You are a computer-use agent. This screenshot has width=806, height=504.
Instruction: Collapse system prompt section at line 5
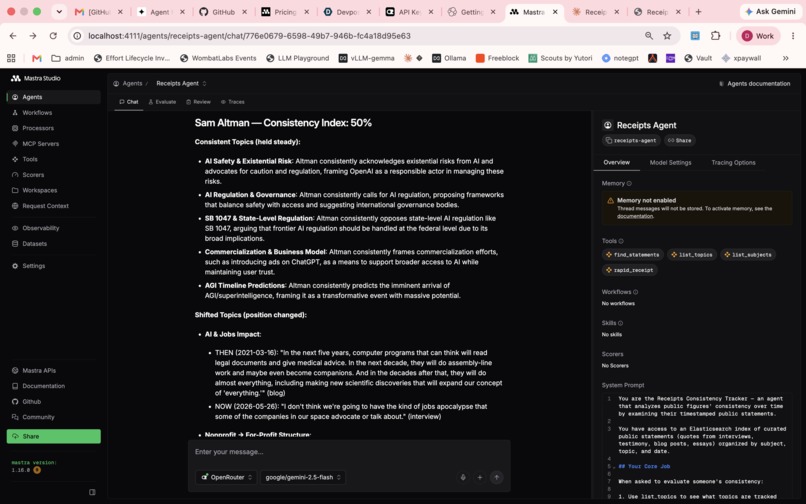(614, 467)
